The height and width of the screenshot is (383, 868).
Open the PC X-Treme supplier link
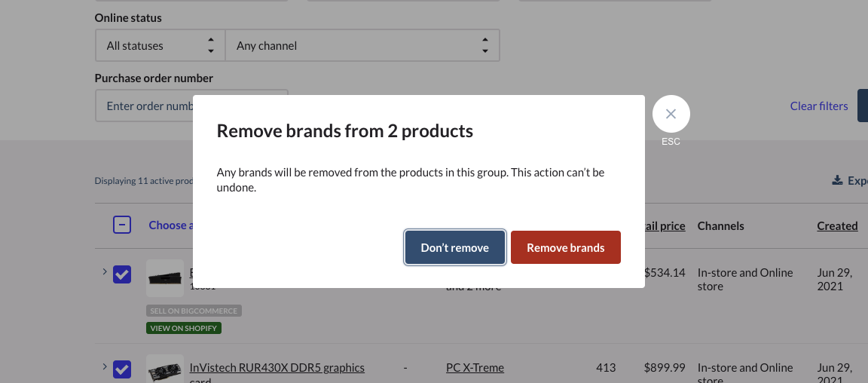(x=475, y=368)
